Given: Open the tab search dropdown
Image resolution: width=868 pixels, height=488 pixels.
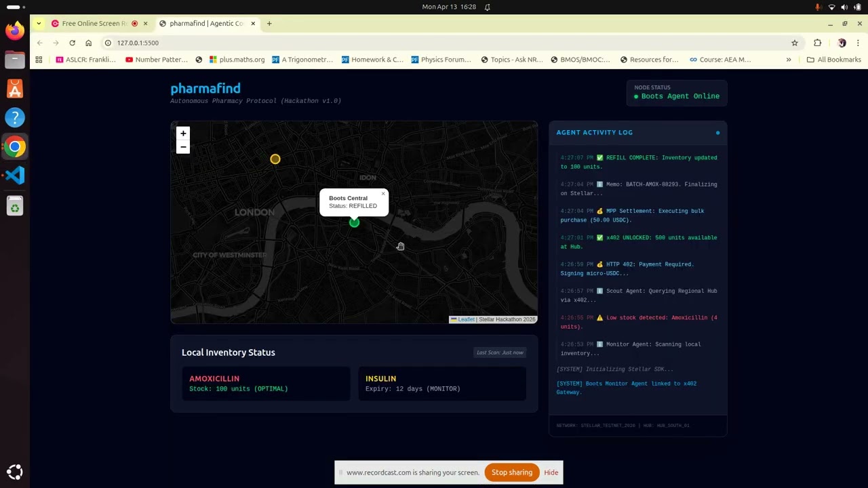Looking at the screenshot, I should [x=39, y=24].
